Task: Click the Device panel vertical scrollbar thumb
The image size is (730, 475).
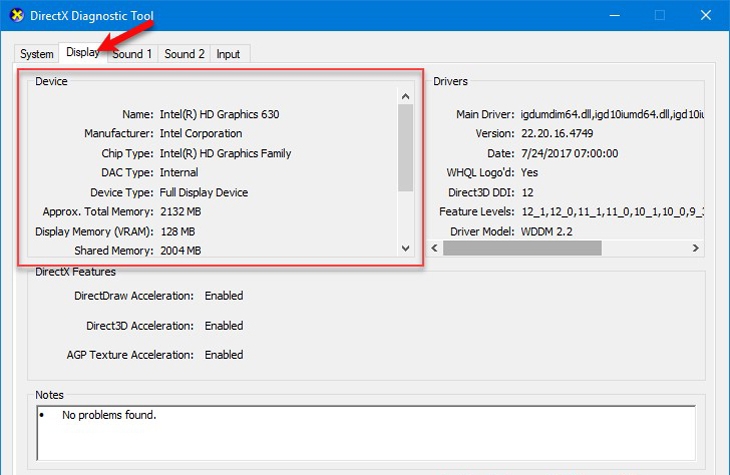Action: tap(406, 148)
